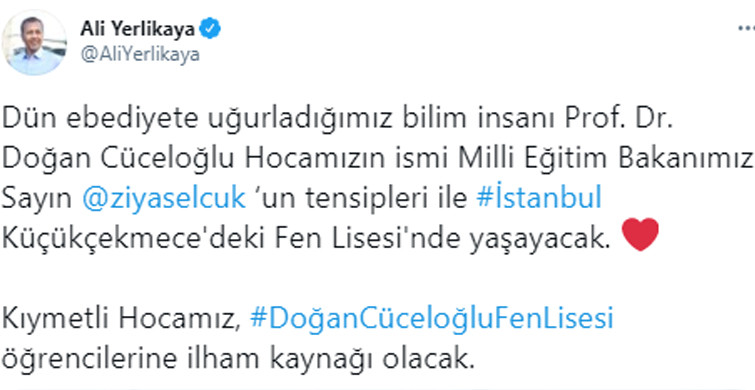
Task: Click the word "Sayın" before the mention
Action: 37,200
